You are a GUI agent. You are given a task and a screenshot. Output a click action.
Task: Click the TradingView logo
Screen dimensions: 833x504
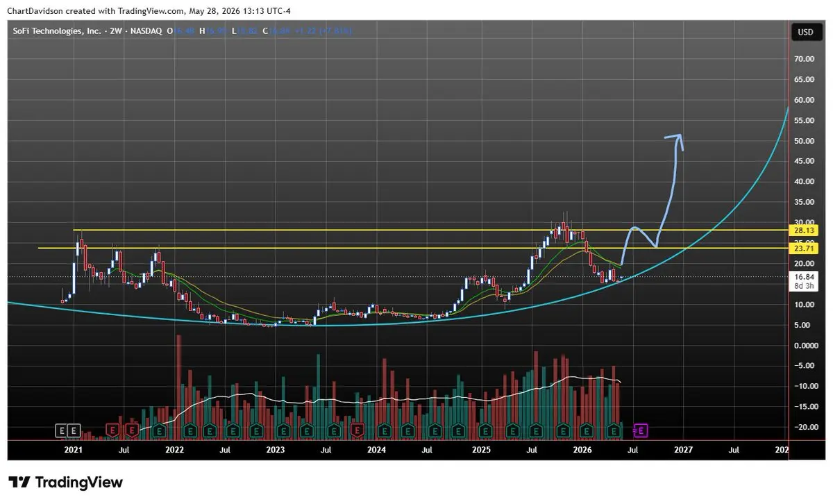(x=65, y=482)
